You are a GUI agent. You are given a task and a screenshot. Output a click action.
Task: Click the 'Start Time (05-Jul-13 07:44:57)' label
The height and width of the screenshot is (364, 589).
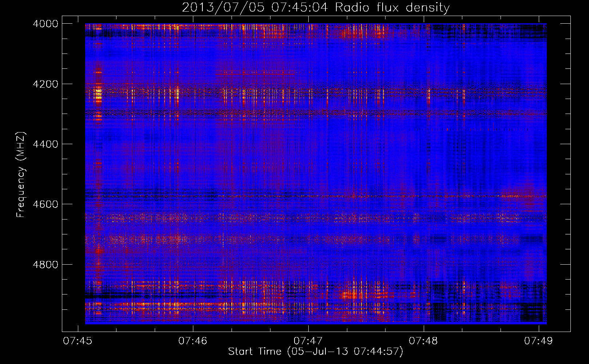coord(316,352)
